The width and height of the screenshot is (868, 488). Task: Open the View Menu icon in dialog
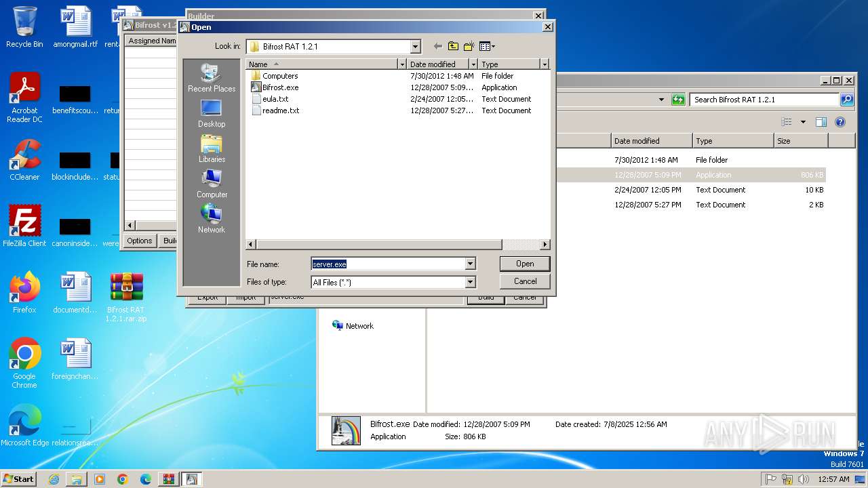(487, 46)
